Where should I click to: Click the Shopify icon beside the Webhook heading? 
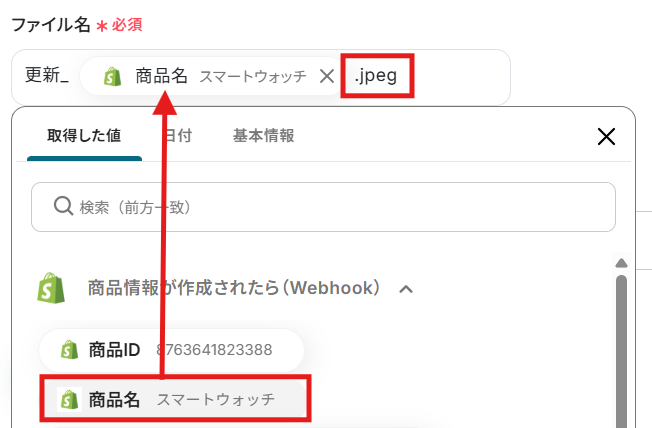pos(52,288)
